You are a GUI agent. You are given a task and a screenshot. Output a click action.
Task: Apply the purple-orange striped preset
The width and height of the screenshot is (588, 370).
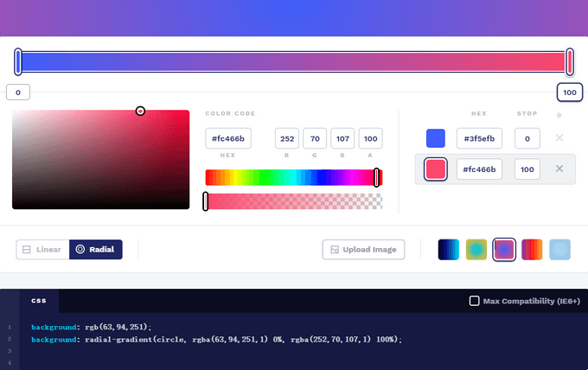532,250
